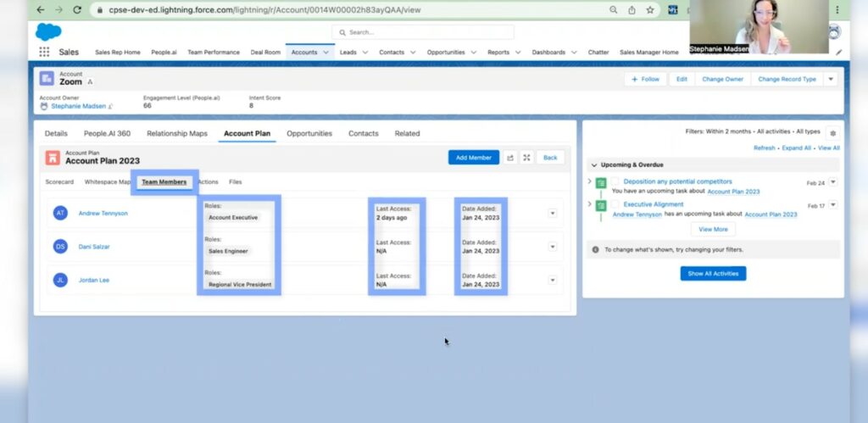Open the row menu for Andrew Tennyson
868x423 pixels.
553,213
